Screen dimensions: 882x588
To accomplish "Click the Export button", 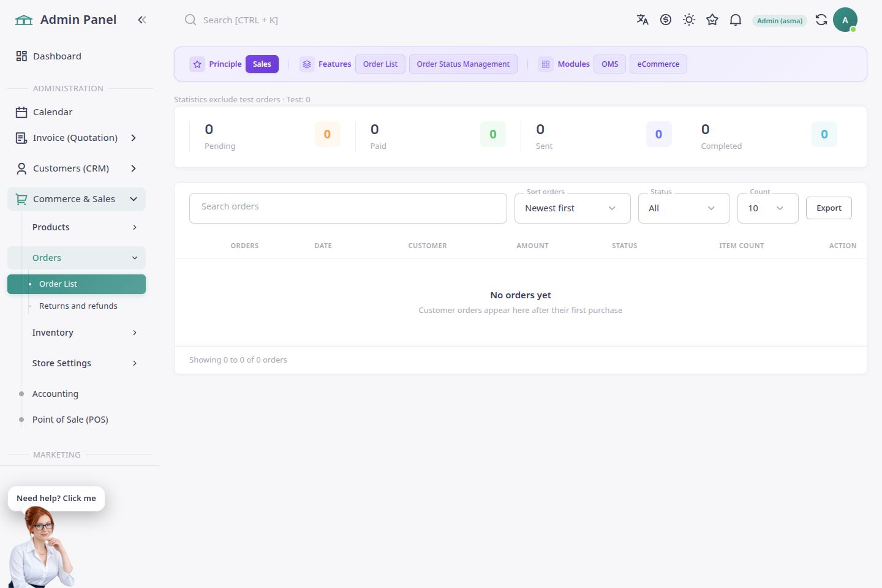I will point(829,208).
